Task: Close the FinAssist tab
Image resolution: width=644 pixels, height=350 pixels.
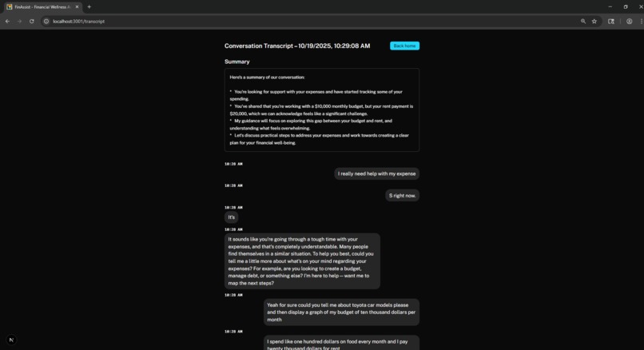Action: [x=77, y=7]
